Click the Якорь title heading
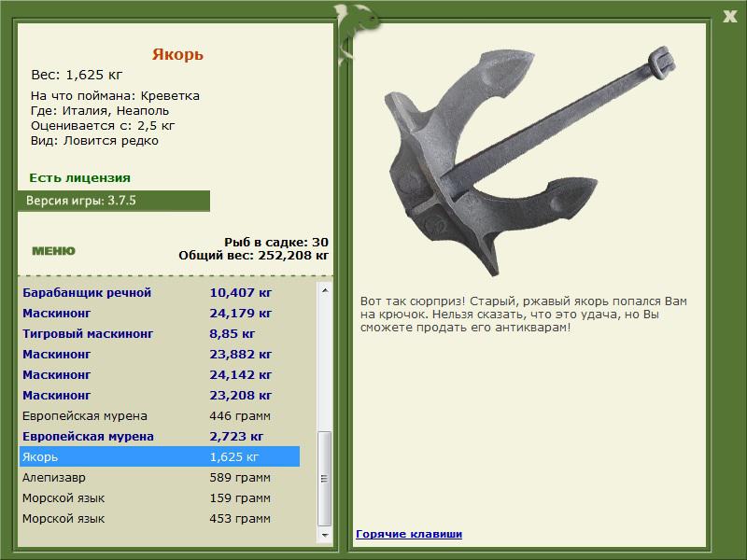Screen dimensions: 747x560 pos(177,54)
